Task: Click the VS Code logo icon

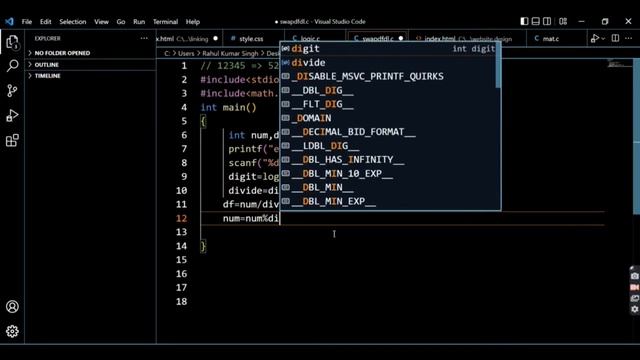Action: click(9, 22)
